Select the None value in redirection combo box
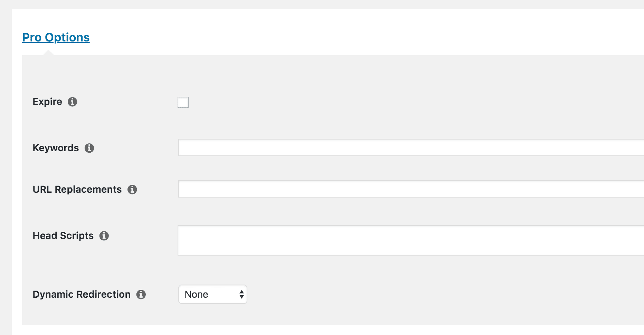This screenshot has height=335, width=644. pos(196,295)
